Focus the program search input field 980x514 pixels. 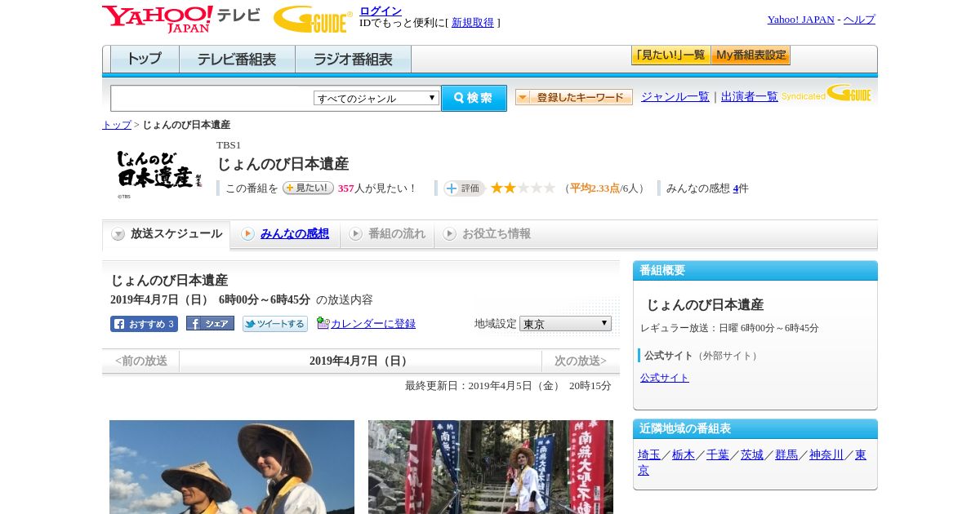(x=212, y=98)
